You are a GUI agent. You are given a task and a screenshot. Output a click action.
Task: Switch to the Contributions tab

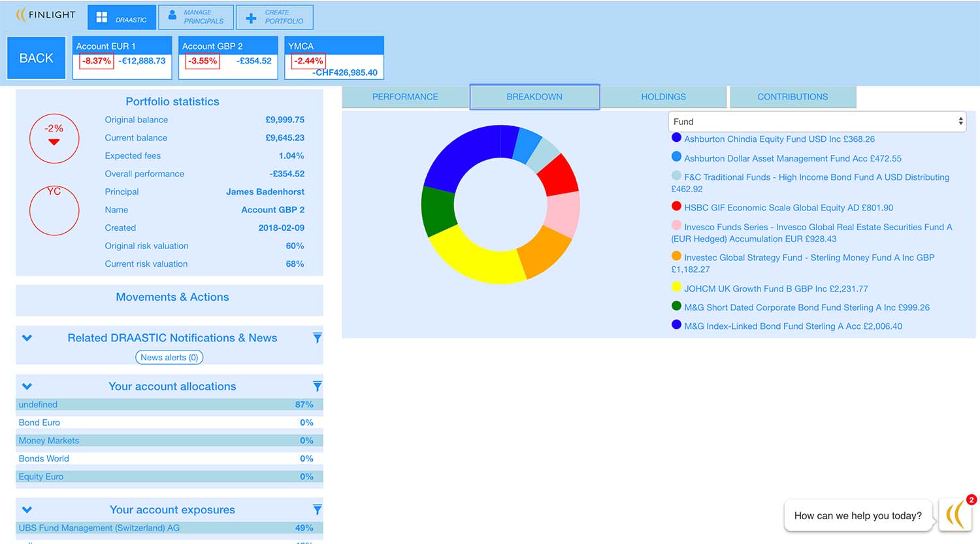coord(792,97)
